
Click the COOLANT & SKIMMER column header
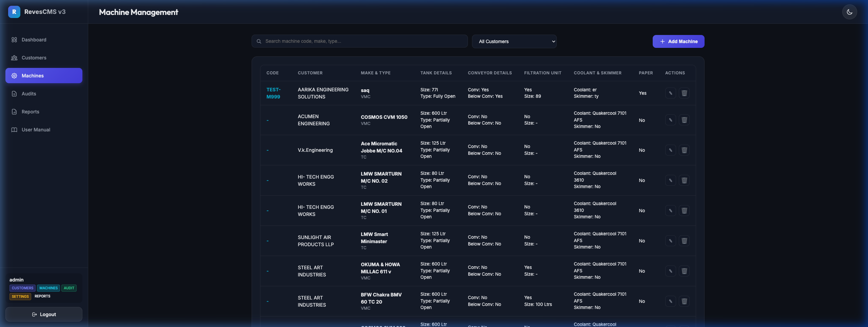click(598, 73)
